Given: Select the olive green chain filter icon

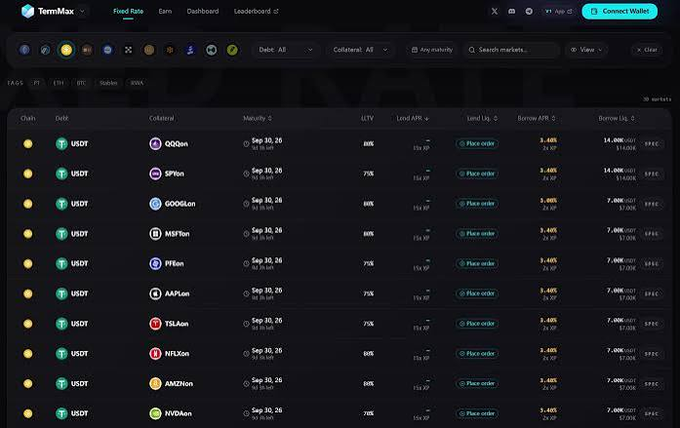Looking at the screenshot, I should 232,50.
